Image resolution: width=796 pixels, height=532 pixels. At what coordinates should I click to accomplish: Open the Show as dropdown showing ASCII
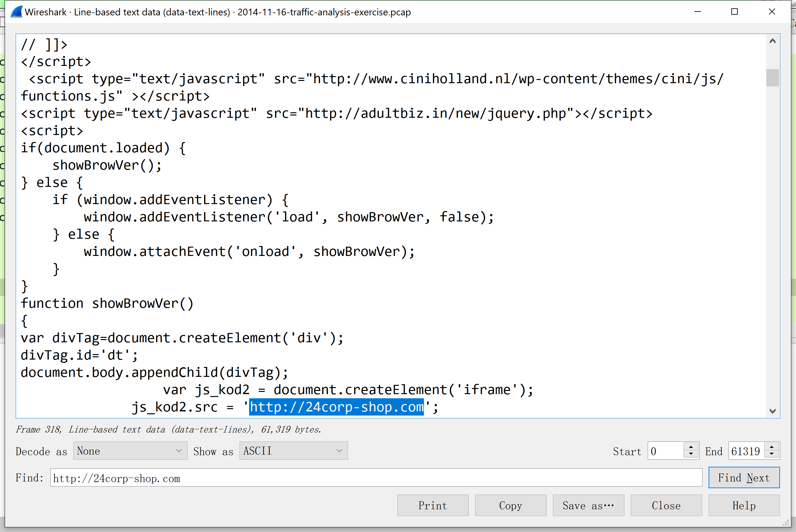(293, 450)
